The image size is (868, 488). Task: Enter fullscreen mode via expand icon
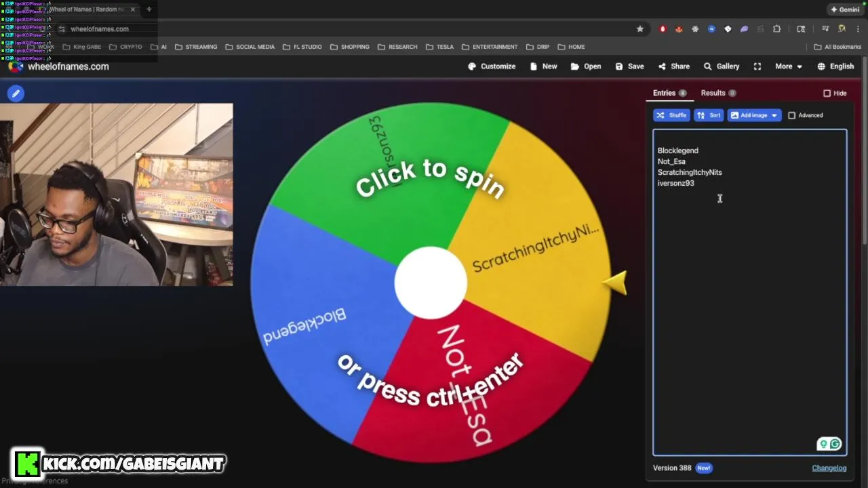757,66
